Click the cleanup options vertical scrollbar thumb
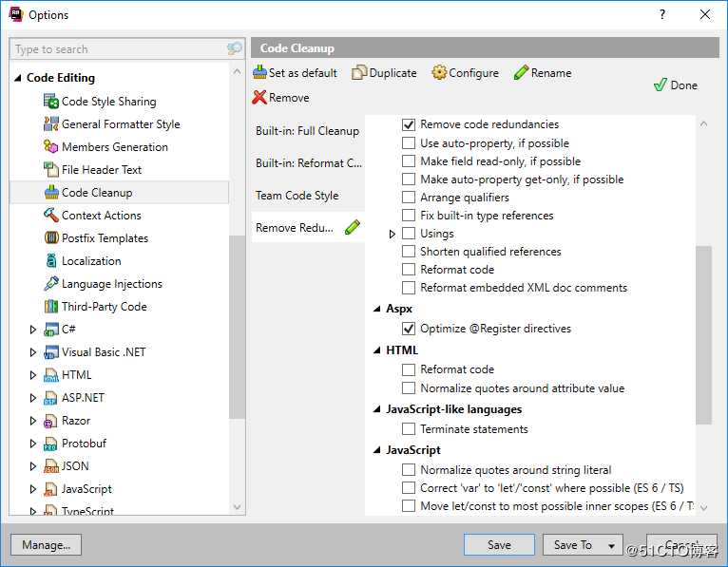This screenshot has height=567, width=728. click(x=703, y=335)
